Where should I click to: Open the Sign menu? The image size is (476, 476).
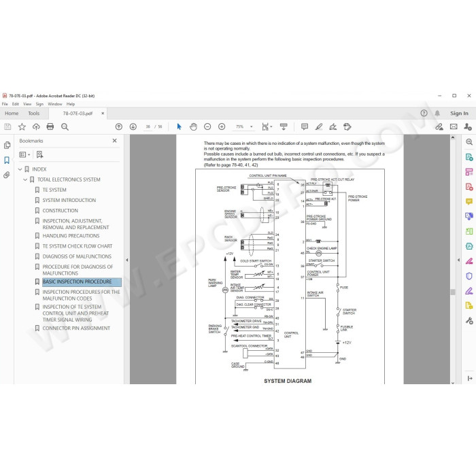tap(39, 104)
